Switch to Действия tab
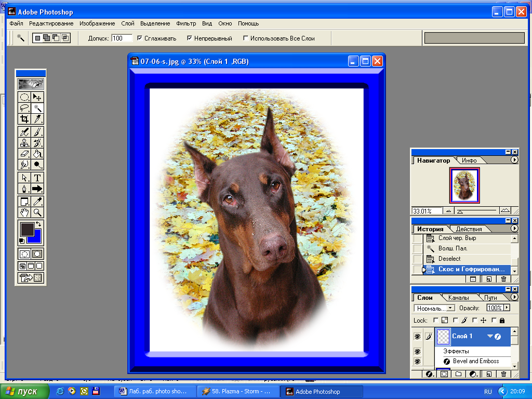Image resolution: width=532 pixels, height=399 pixels. pyautogui.click(x=469, y=229)
